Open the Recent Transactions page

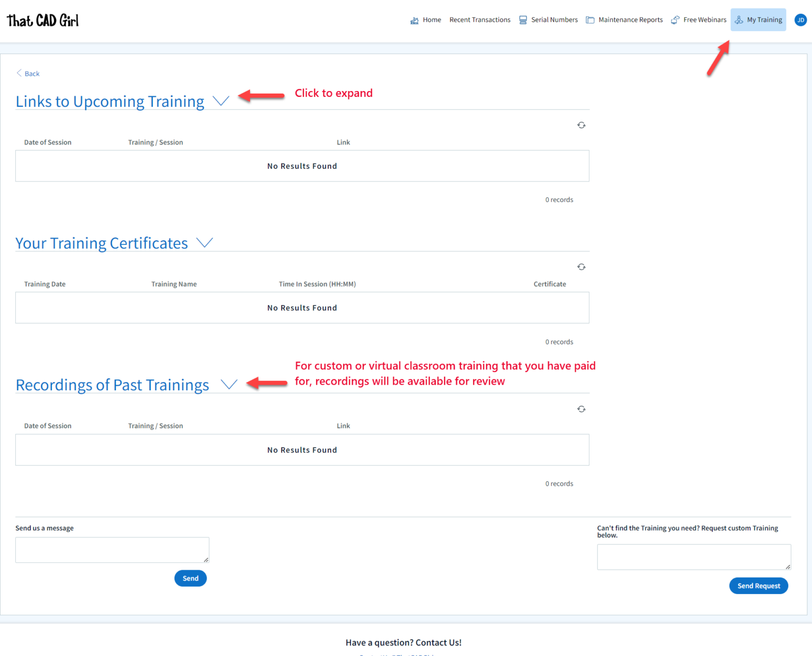coord(479,20)
